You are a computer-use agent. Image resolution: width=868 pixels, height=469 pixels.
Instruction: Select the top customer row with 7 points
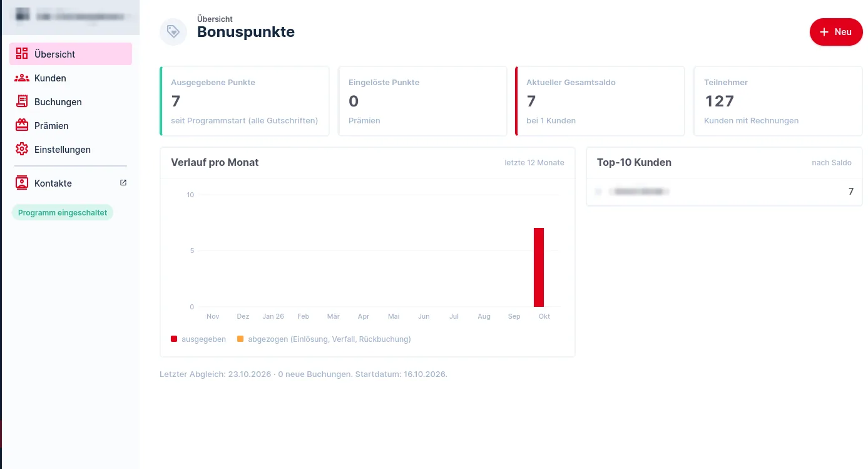724,192
